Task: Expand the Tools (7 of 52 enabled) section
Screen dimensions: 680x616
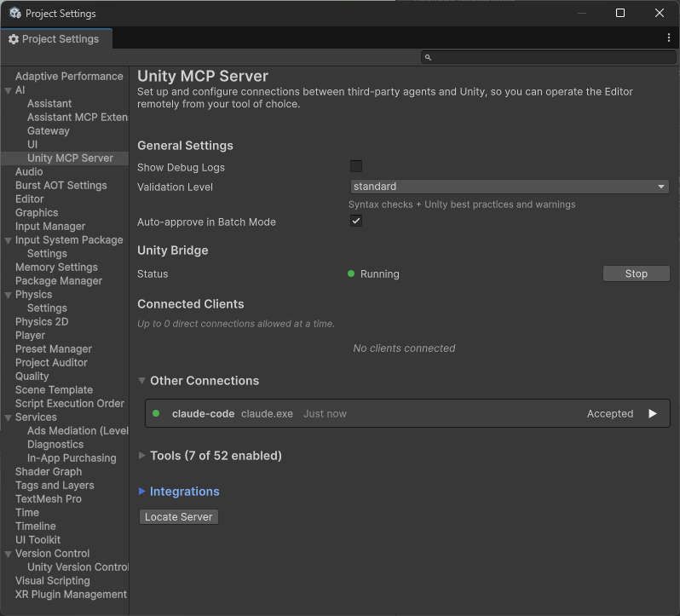Action: pos(141,456)
